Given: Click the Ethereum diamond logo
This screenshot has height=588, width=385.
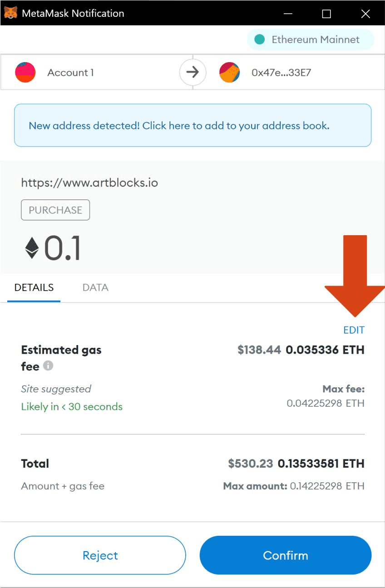Looking at the screenshot, I should [x=32, y=248].
